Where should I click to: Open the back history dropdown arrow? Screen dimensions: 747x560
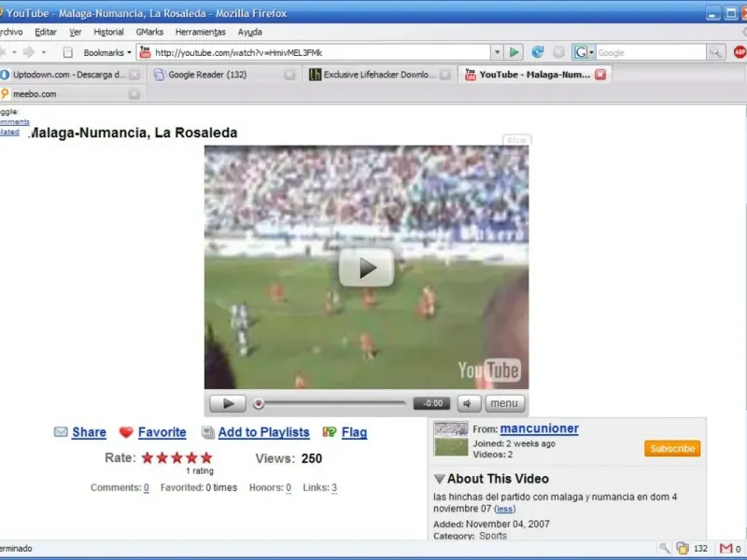coord(14,52)
